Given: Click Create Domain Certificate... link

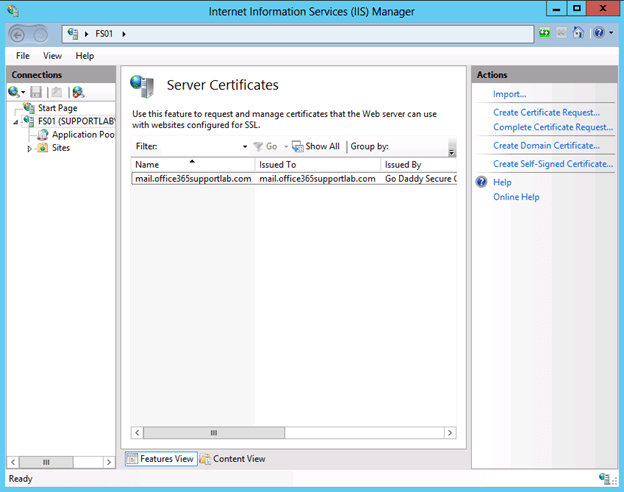Looking at the screenshot, I should (546, 146).
